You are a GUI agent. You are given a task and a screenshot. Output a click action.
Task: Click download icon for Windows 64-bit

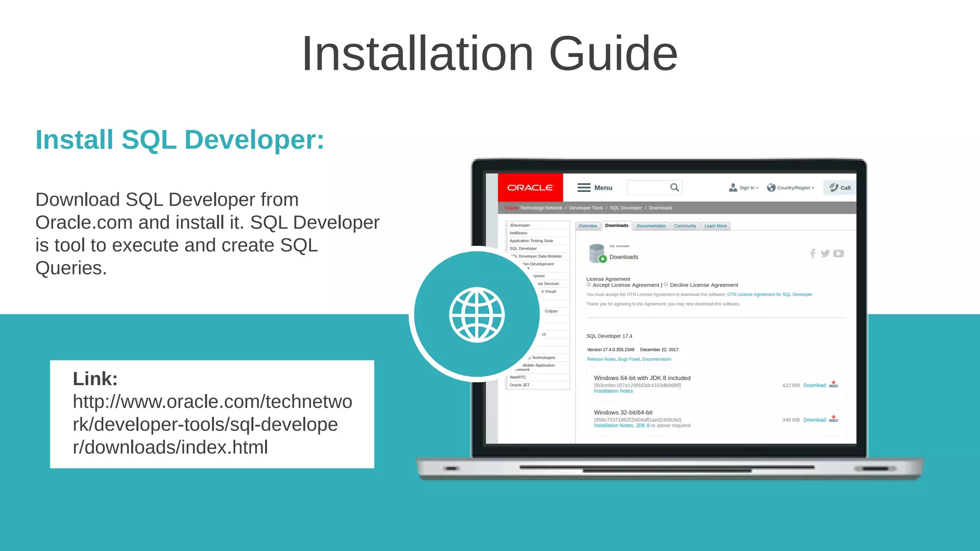834,385
